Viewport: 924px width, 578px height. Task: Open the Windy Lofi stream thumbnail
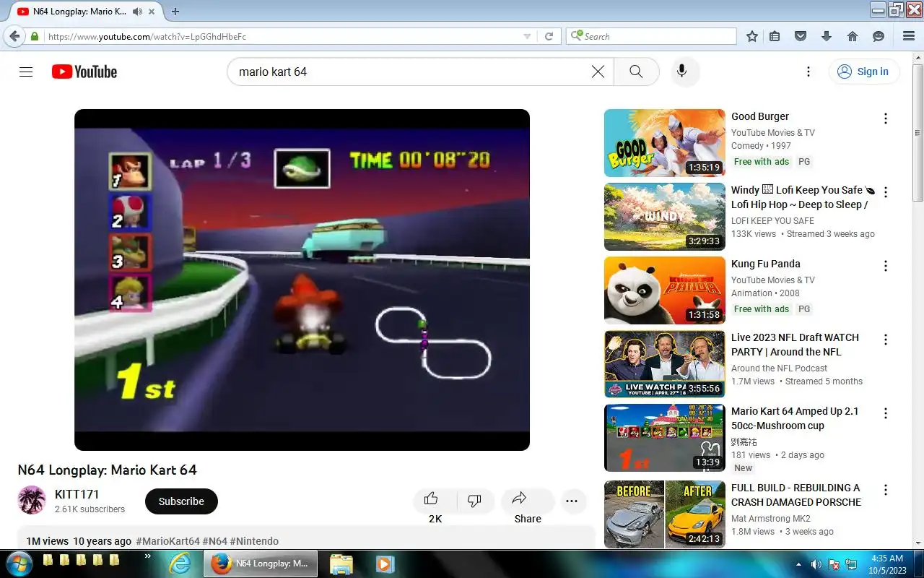665,217
